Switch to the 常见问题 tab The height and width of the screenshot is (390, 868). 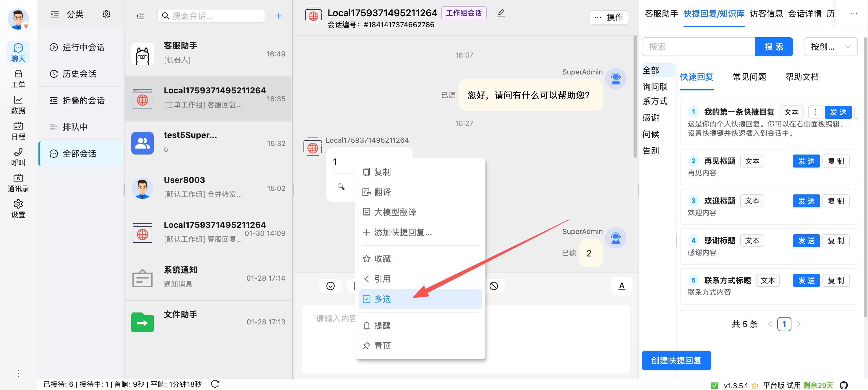(749, 77)
